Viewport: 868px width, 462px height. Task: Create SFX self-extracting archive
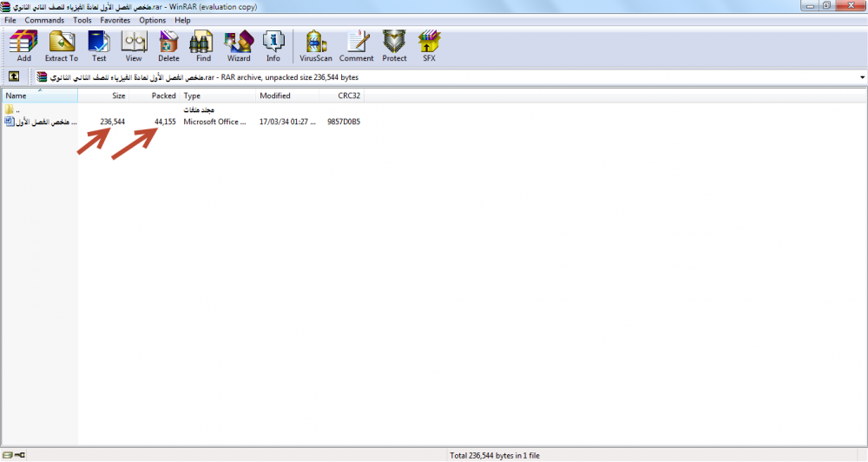pos(429,46)
